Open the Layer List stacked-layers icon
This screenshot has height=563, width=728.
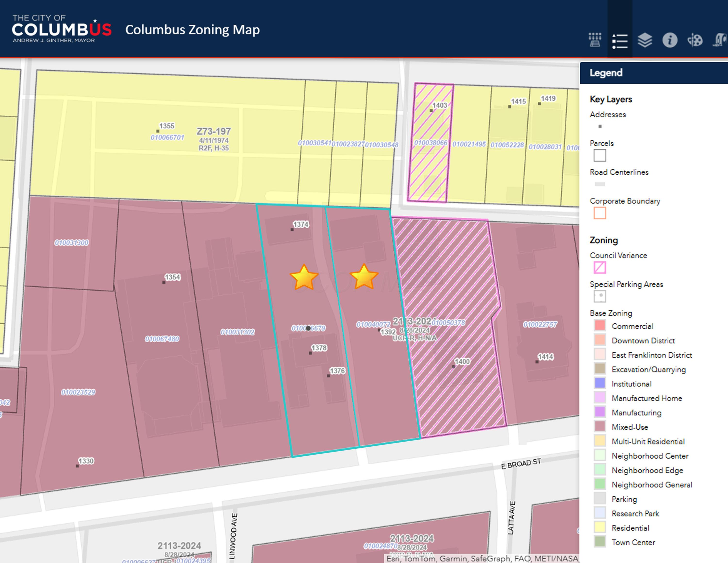tap(645, 40)
